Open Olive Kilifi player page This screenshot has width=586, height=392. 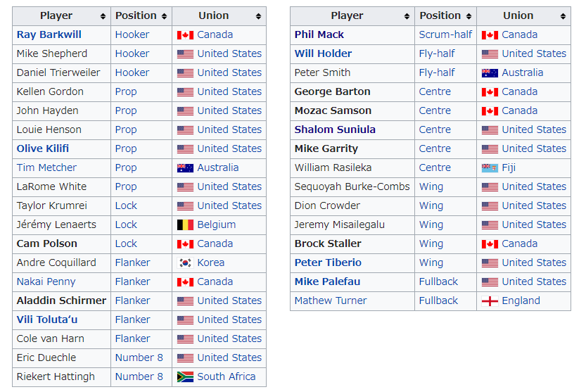point(43,149)
